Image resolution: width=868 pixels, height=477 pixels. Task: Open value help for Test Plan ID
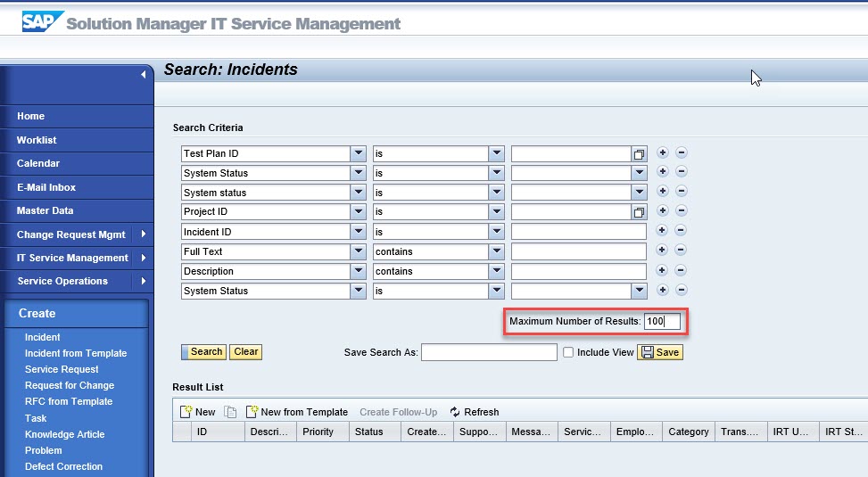tap(639, 154)
